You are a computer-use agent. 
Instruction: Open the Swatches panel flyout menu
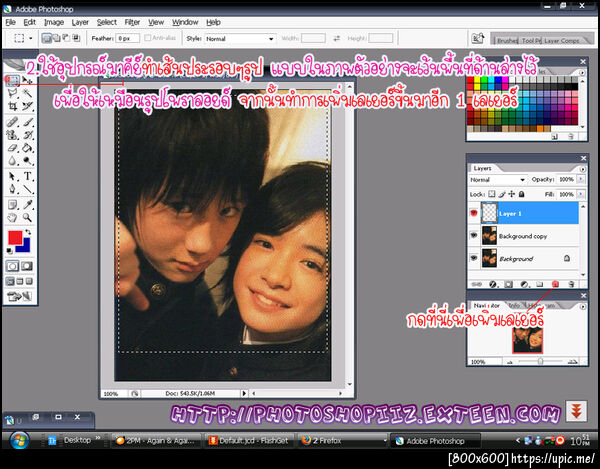(x=582, y=72)
